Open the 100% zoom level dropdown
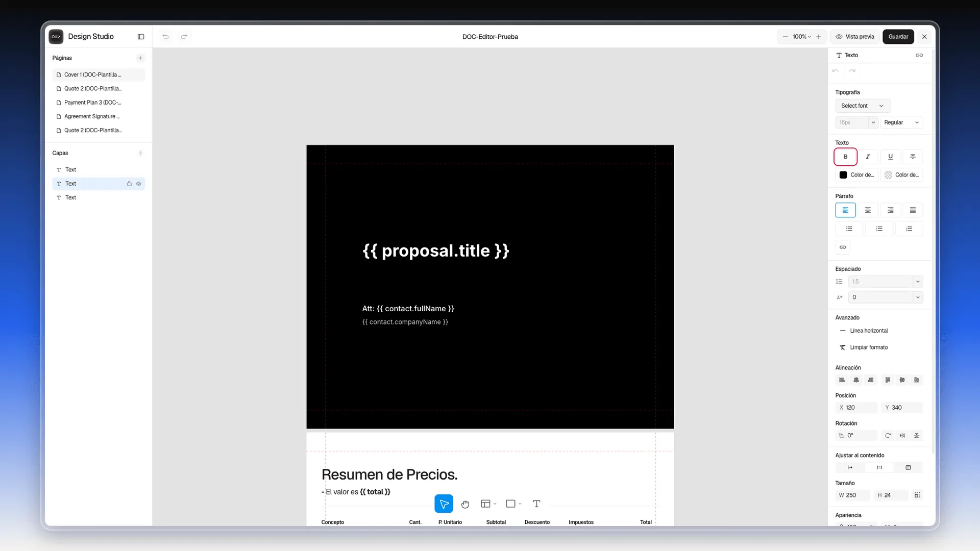 click(801, 37)
